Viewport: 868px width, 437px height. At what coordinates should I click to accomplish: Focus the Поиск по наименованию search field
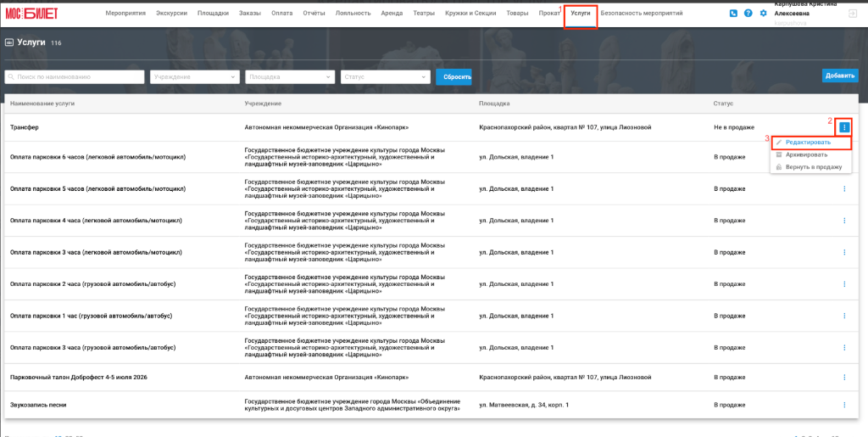coord(75,77)
